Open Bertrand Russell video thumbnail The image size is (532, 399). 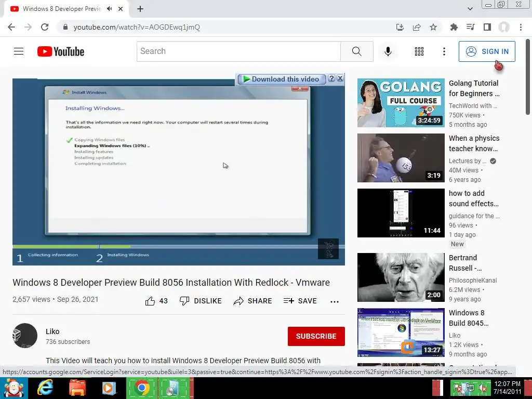coord(401,277)
